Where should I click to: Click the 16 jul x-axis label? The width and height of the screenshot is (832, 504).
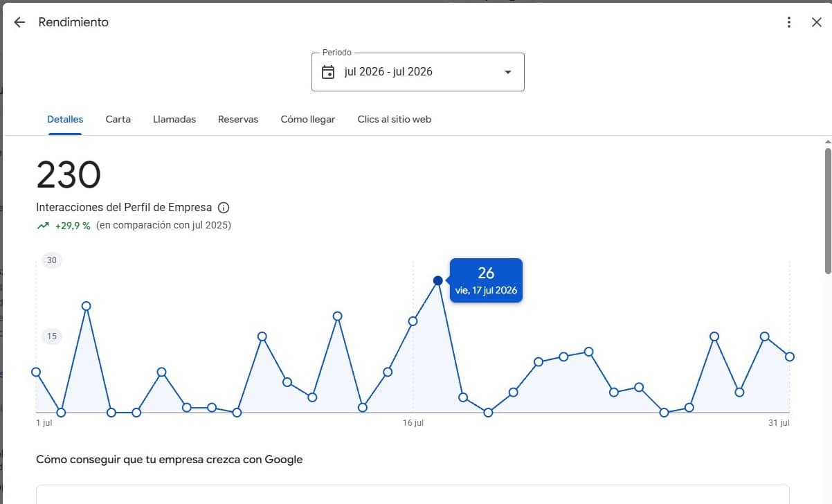[x=413, y=423]
